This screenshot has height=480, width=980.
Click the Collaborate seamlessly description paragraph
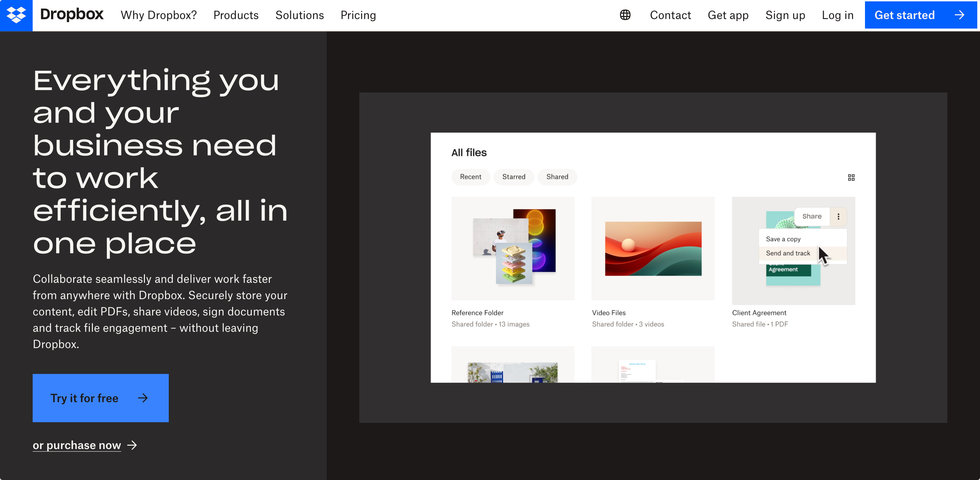(x=160, y=311)
